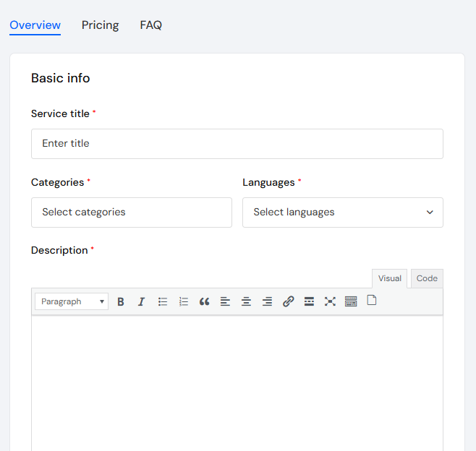This screenshot has width=476, height=451.
Task: Switch to the Pricing tab
Action: (x=100, y=25)
